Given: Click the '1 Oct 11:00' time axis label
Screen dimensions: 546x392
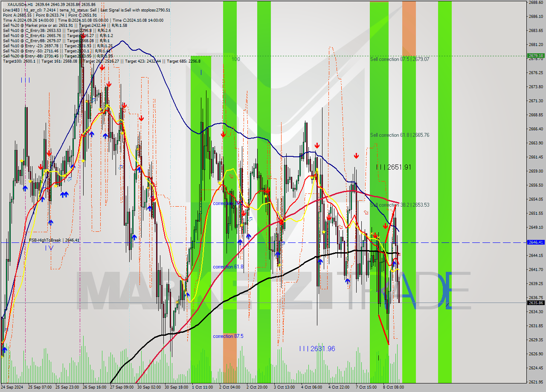Looking at the screenshot, I should coord(203,387).
